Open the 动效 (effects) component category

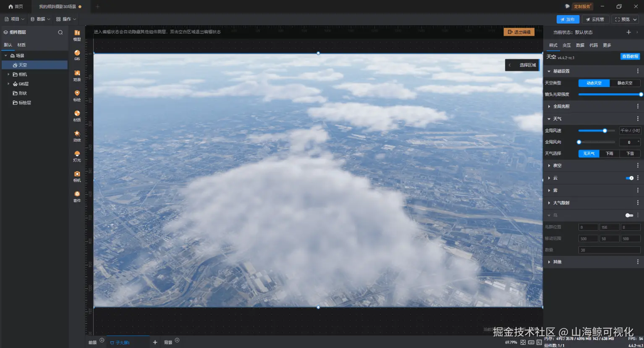tap(77, 136)
